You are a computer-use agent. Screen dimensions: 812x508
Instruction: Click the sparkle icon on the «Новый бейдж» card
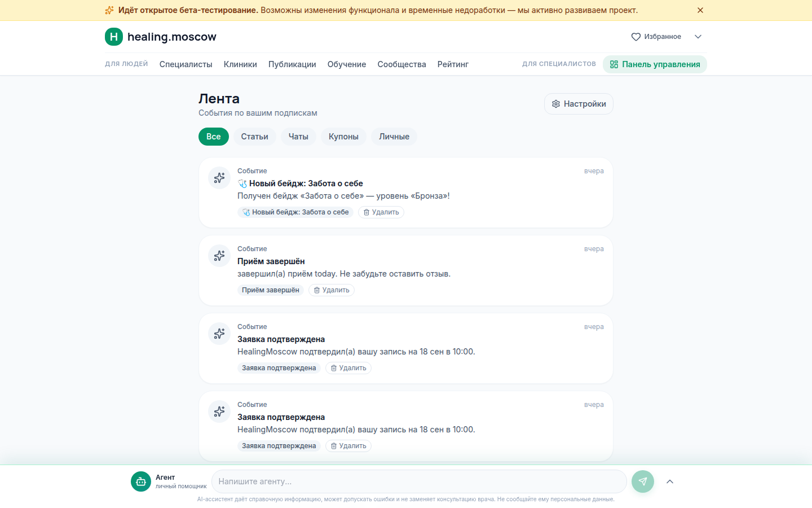tap(219, 178)
